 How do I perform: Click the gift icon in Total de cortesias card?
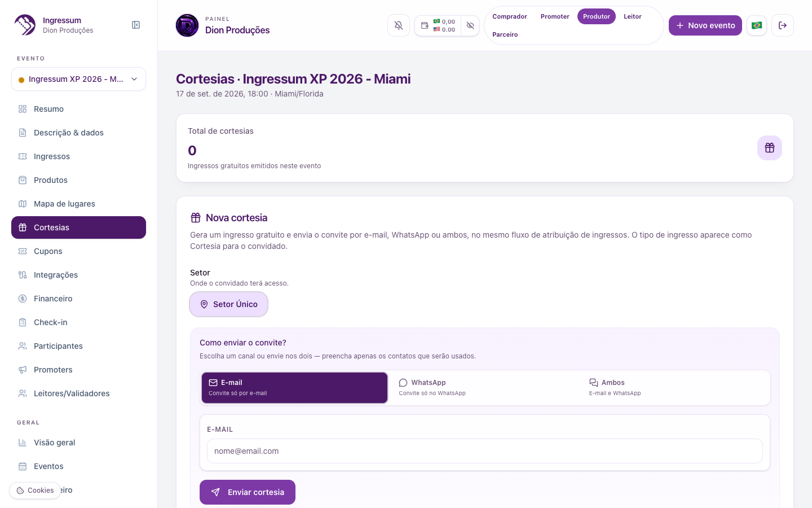tap(770, 148)
